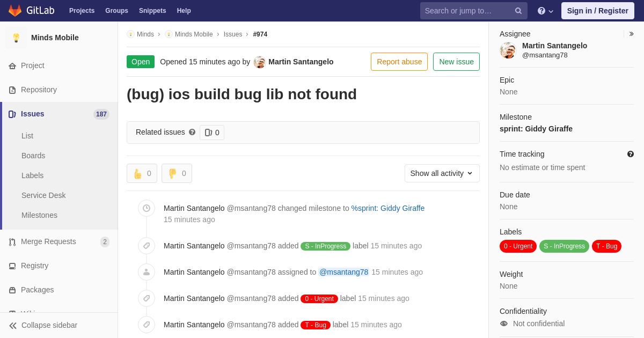The width and height of the screenshot is (644, 338).
Task: Click the Related issues help icon
Action: coord(192,132)
